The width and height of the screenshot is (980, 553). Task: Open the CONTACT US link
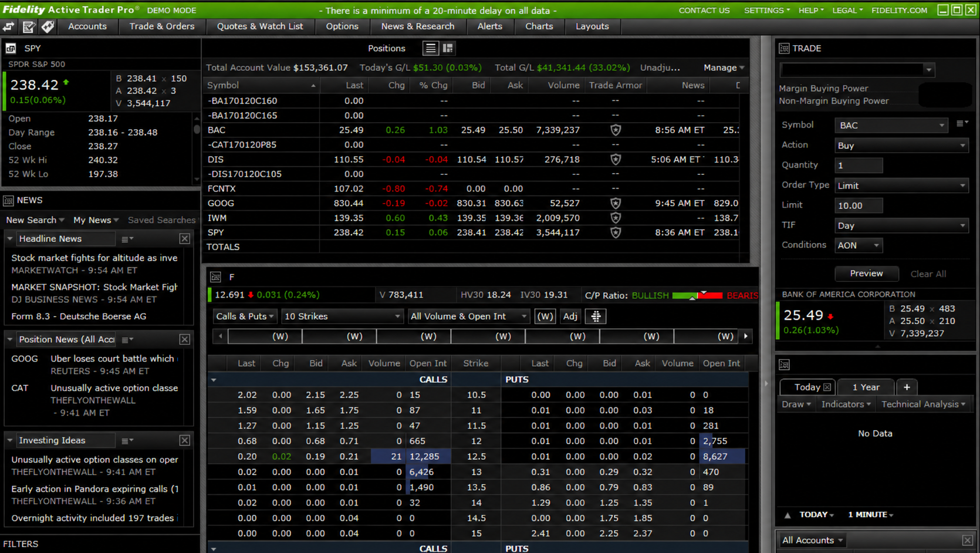[x=704, y=11]
